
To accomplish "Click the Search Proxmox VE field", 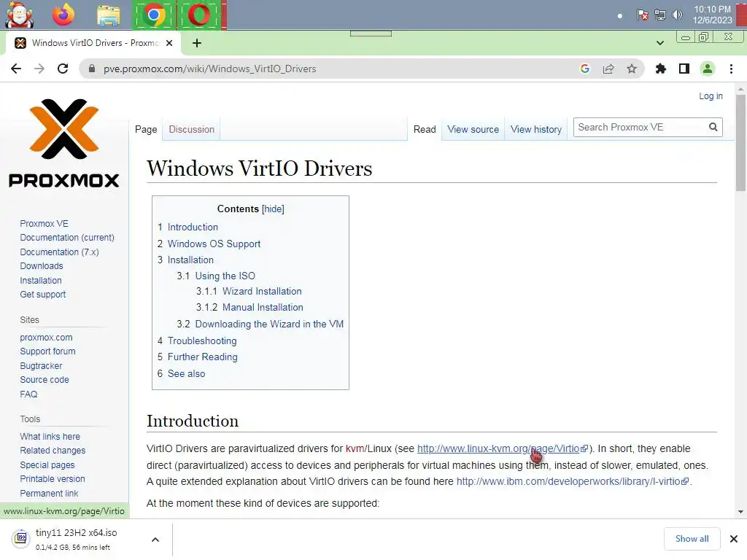I will [639, 127].
